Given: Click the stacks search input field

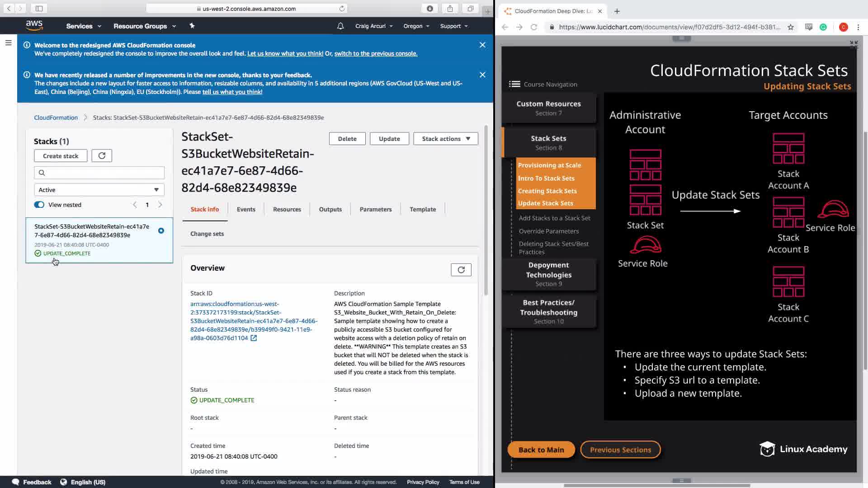Looking at the screenshot, I should click(99, 173).
